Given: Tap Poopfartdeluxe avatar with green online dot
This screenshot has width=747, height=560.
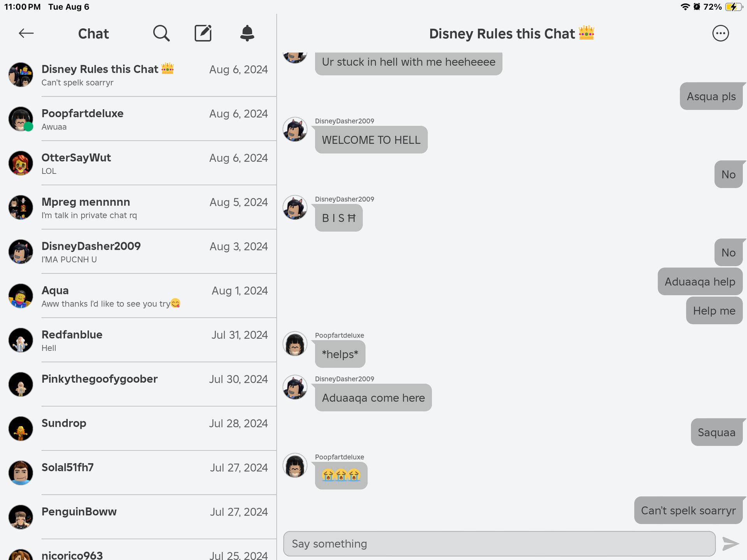Looking at the screenshot, I should click(21, 119).
